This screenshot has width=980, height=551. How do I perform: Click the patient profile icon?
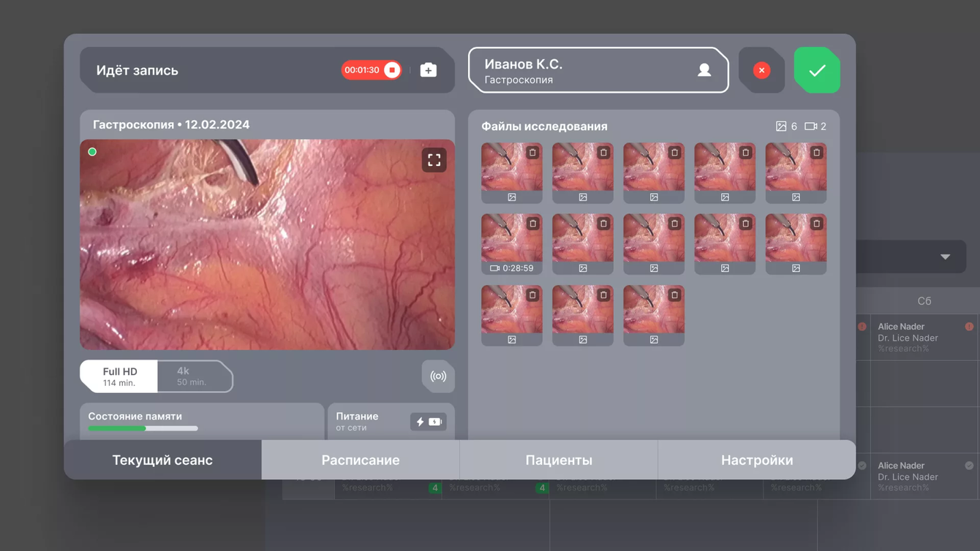click(x=704, y=70)
